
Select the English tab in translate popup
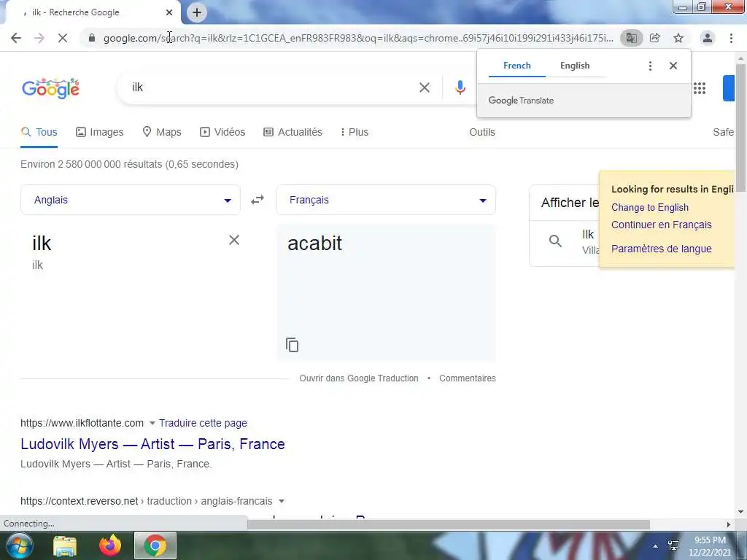click(x=575, y=66)
